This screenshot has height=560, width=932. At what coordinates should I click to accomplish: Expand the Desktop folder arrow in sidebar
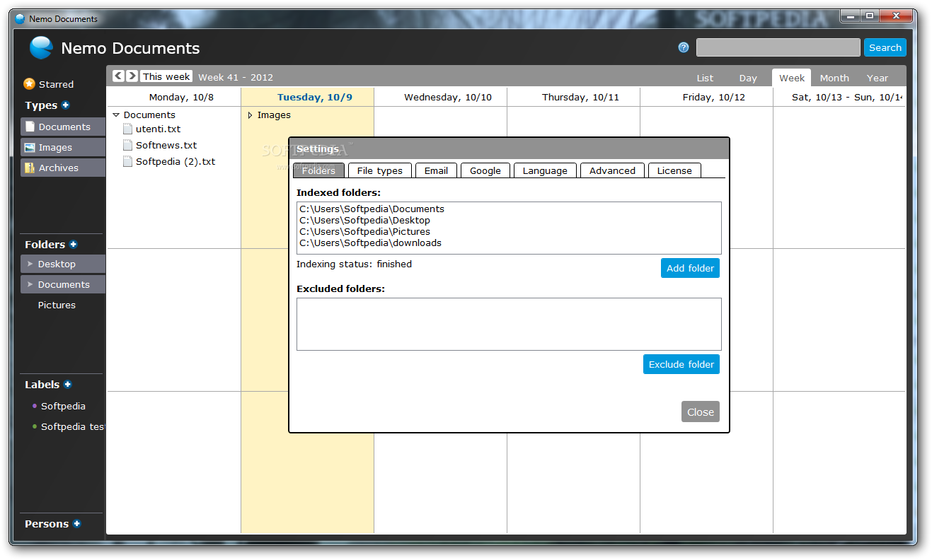tap(30, 264)
